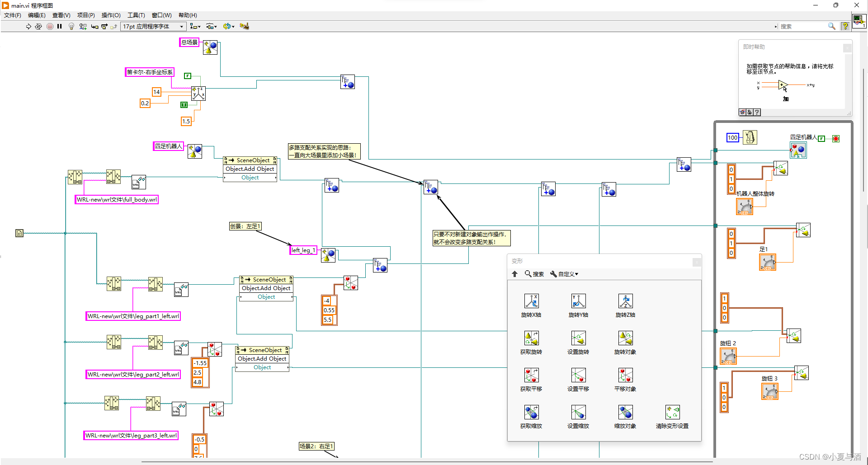The image size is (868, 465).
Task: Click the metronome Wait (ms) node
Action: (x=750, y=137)
